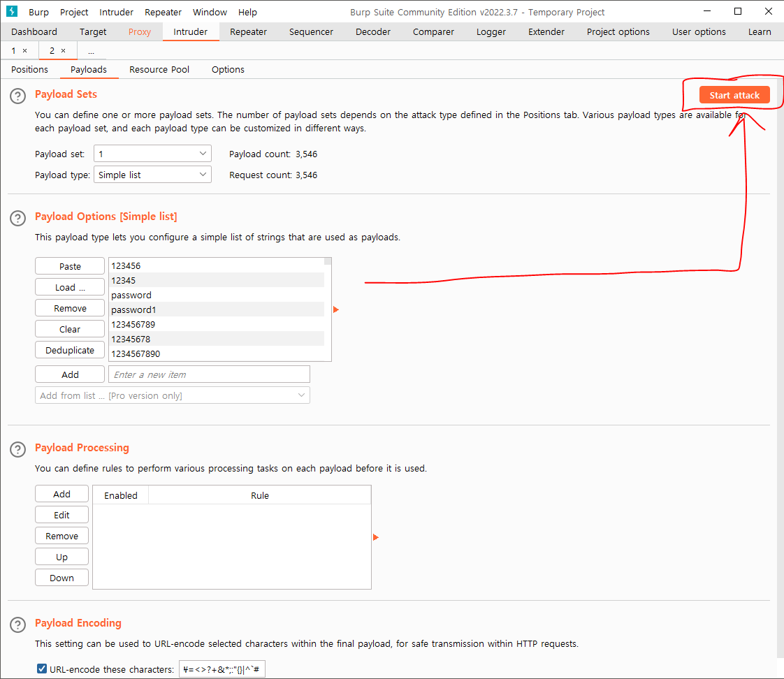The width and height of the screenshot is (784, 679).
Task: Click the Up button
Action: tap(62, 557)
